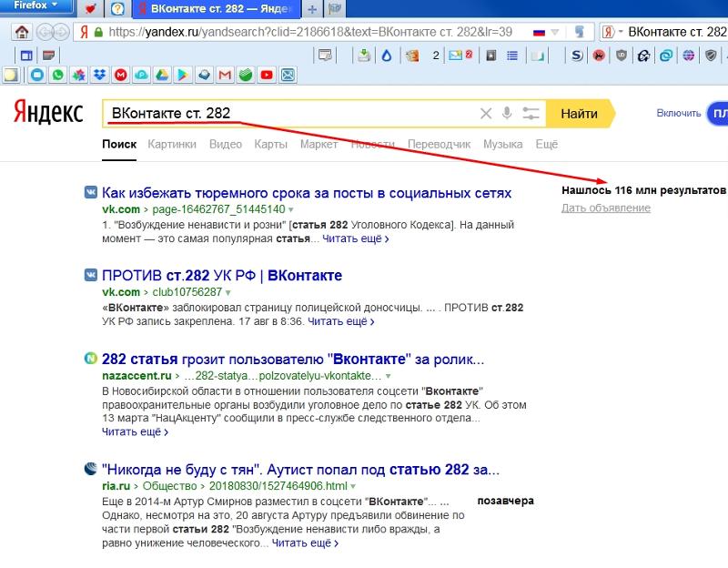Open the WhatsApp bookmark icon
Image resolution: width=728 pixels, height=568 pixels.
pos(58,75)
